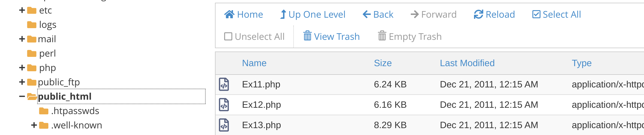Open View Trash
Image resolution: width=644 pixels, height=135 pixels.
(x=331, y=37)
